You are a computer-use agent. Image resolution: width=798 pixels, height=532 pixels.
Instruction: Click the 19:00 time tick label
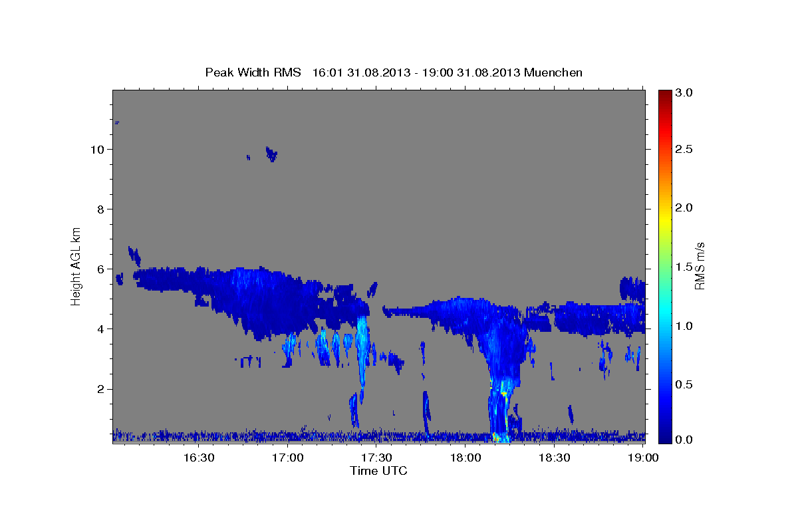pyautogui.click(x=643, y=458)
